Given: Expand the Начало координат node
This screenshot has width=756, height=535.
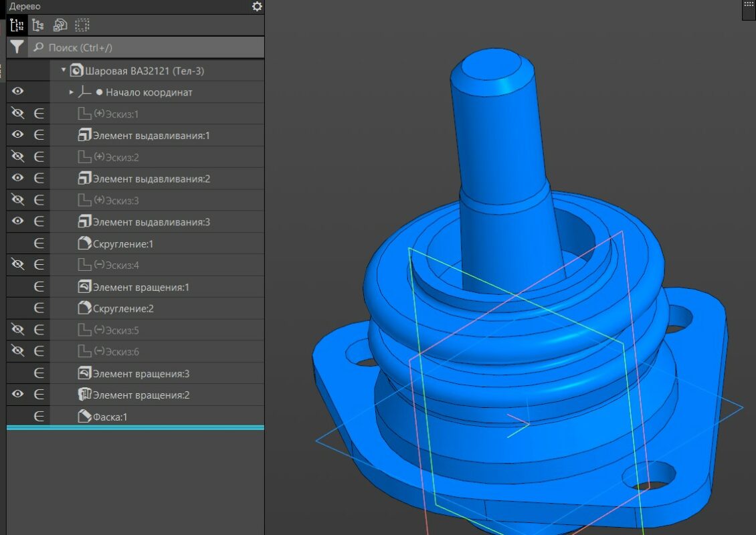Looking at the screenshot, I should pyautogui.click(x=72, y=92).
